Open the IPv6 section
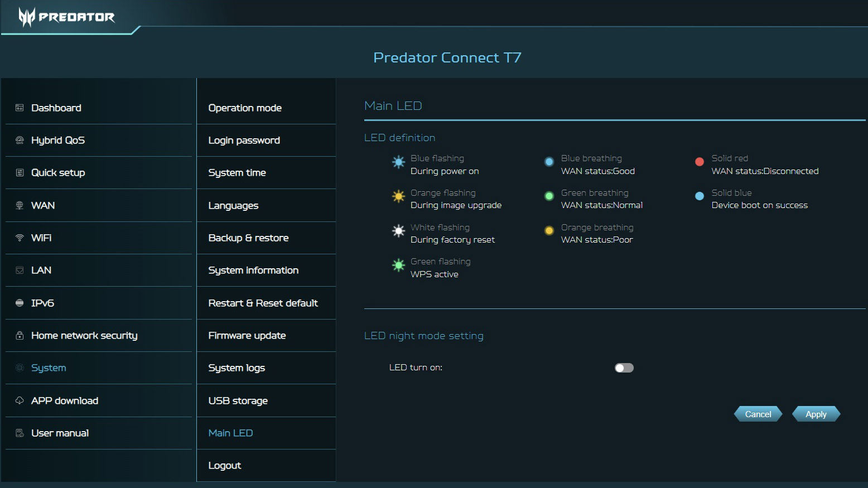This screenshot has width=868, height=488. click(42, 303)
